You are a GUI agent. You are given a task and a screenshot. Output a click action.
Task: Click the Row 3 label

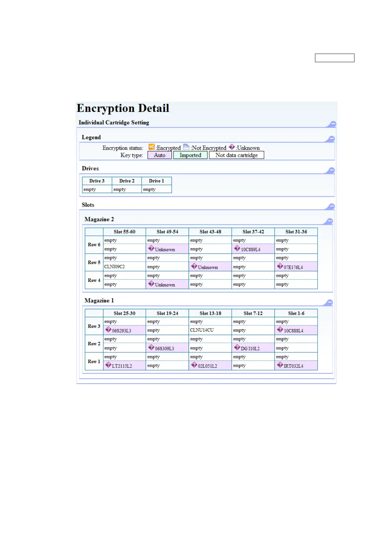(x=94, y=326)
